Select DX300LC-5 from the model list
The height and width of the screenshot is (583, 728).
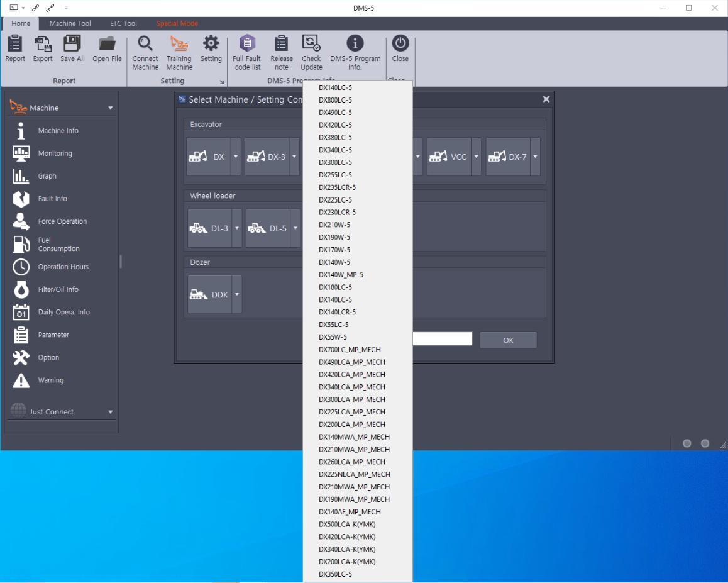tap(335, 162)
